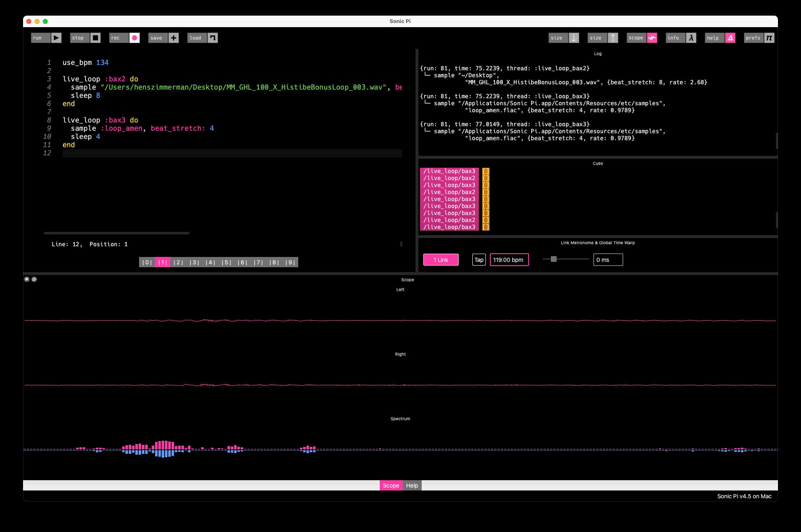The height and width of the screenshot is (532, 801).
Task: Switch to buffer |5|
Action: 227,262
